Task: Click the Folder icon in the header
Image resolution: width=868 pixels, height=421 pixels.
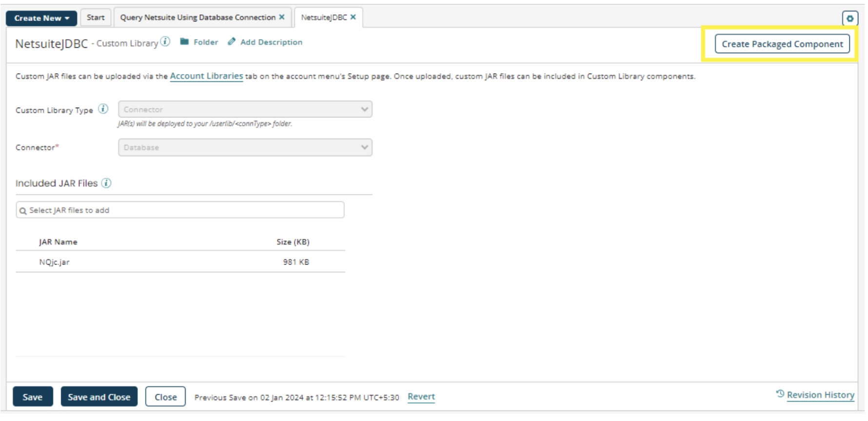Action: coord(184,42)
